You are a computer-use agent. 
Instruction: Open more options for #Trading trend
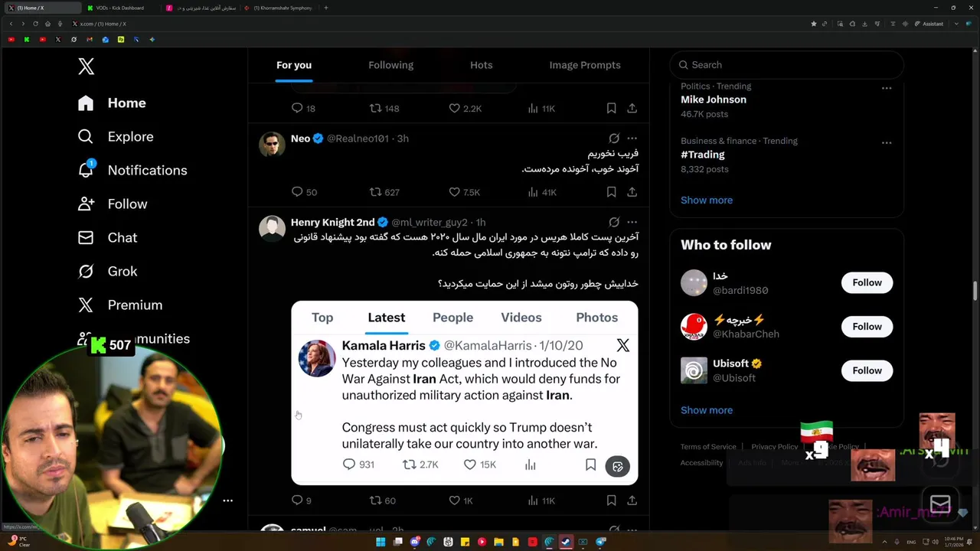[887, 143]
